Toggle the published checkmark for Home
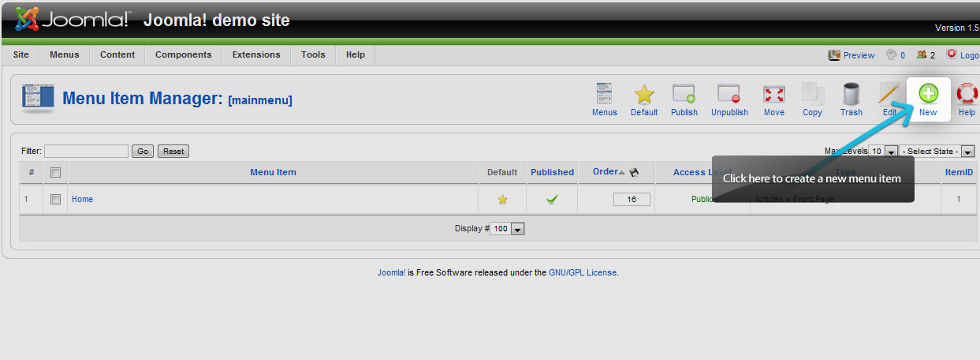The width and height of the screenshot is (980, 360). click(552, 200)
